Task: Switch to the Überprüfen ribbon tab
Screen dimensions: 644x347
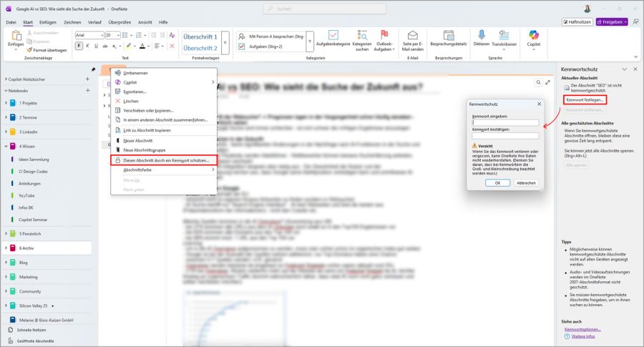Action: coord(119,22)
